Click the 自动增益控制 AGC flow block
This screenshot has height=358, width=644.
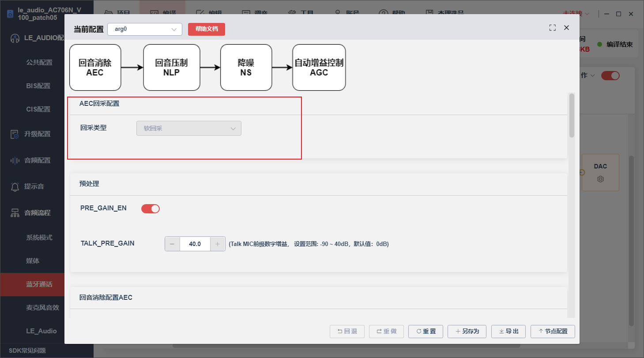point(319,67)
